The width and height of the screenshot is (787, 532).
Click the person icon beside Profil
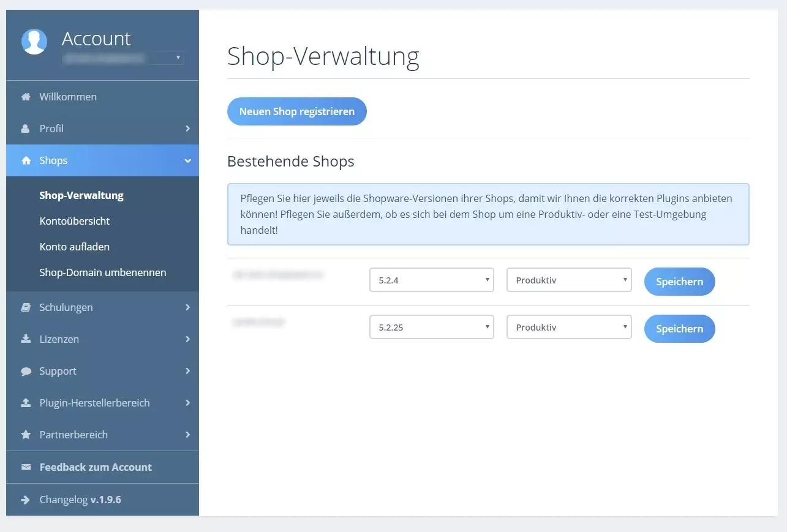coord(26,129)
